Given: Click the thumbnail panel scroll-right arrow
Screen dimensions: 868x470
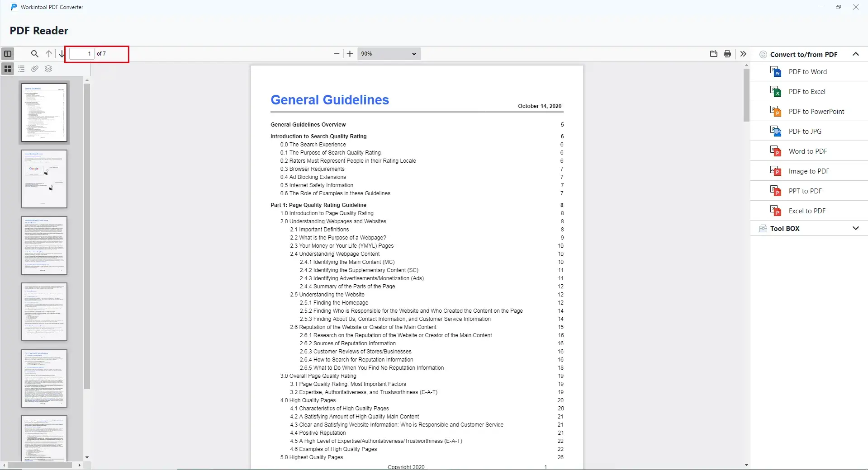Looking at the screenshot, I should [80, 465].
